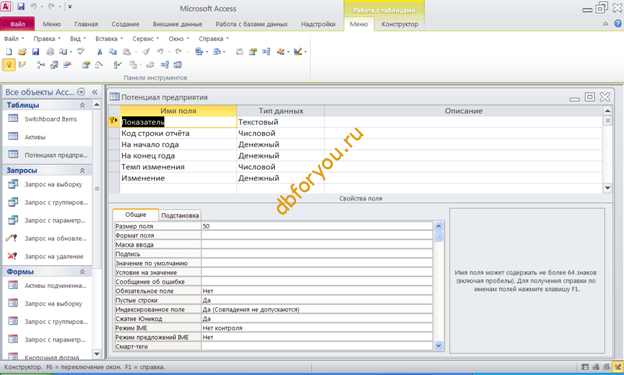Open the Правка dropdown menu
Viewport: 624px width, 375px height.
point(47,39)
